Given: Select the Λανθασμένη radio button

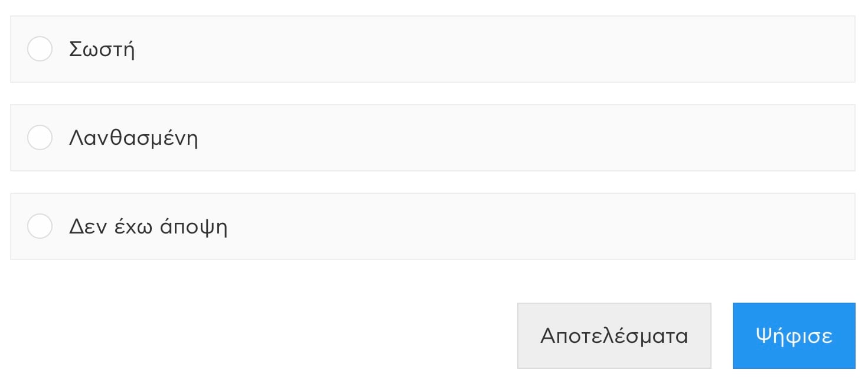Looking at the screenshot, I should point(40,138).
